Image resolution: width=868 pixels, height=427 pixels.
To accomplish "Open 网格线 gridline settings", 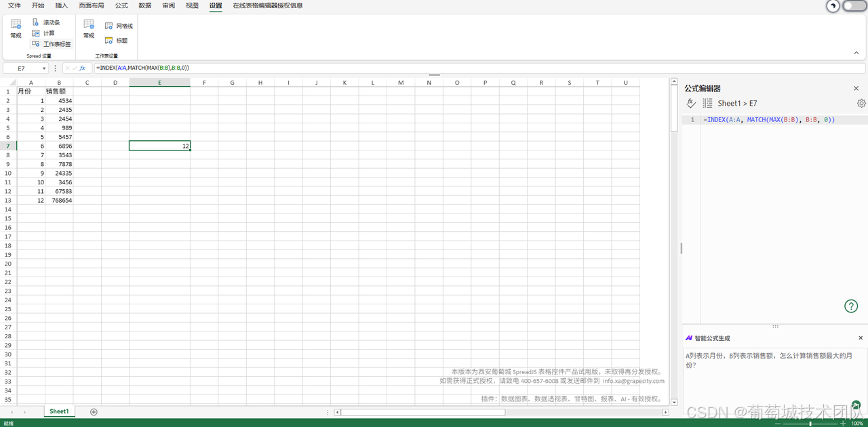I will 119,26.
